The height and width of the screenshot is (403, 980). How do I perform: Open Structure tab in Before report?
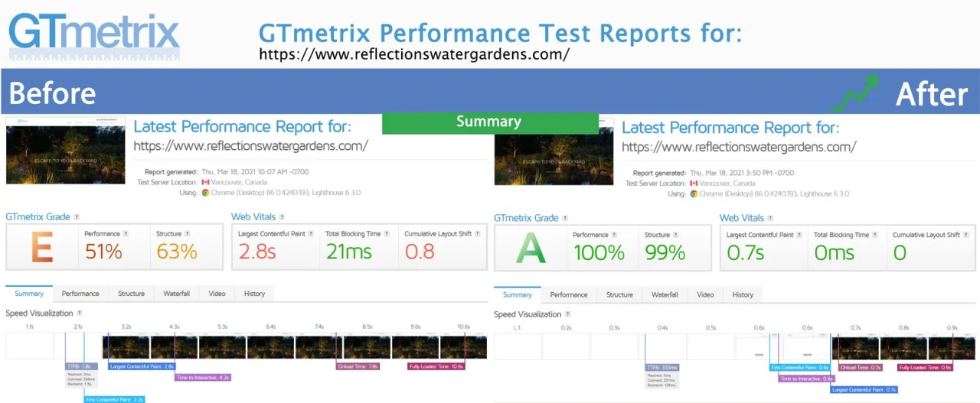[x=131, y=294]
